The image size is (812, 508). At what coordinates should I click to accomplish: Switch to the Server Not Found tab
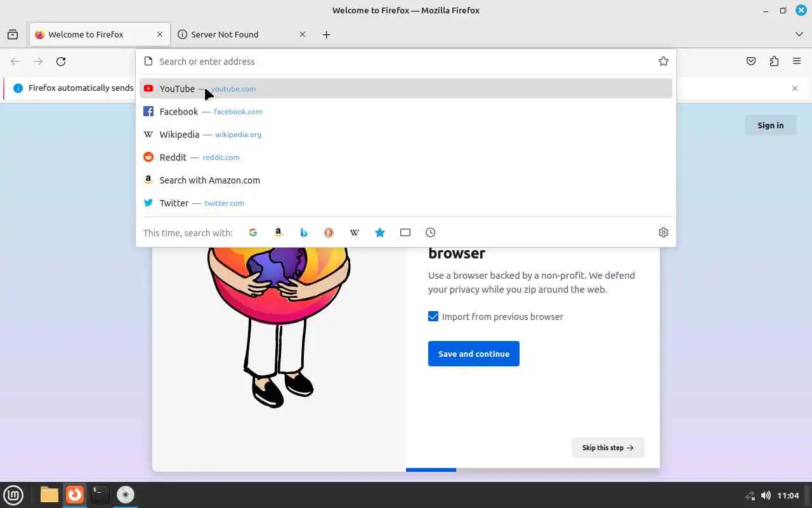(x=242, y=34)
